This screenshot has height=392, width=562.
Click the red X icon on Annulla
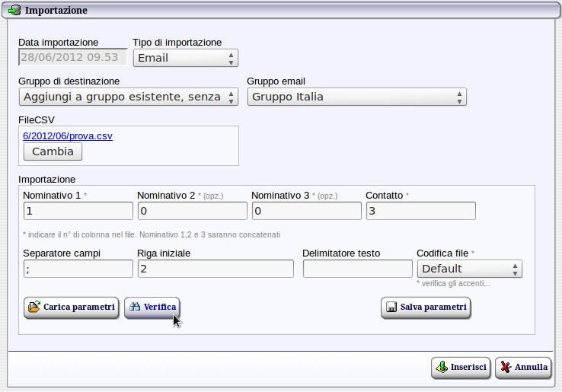pos(505,367)
